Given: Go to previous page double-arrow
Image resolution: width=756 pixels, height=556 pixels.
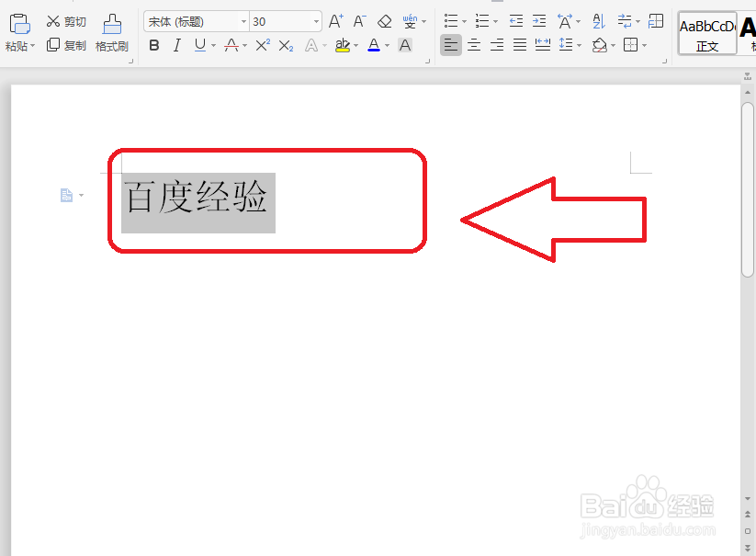Looking at the screenshot, I should point(748,515).
